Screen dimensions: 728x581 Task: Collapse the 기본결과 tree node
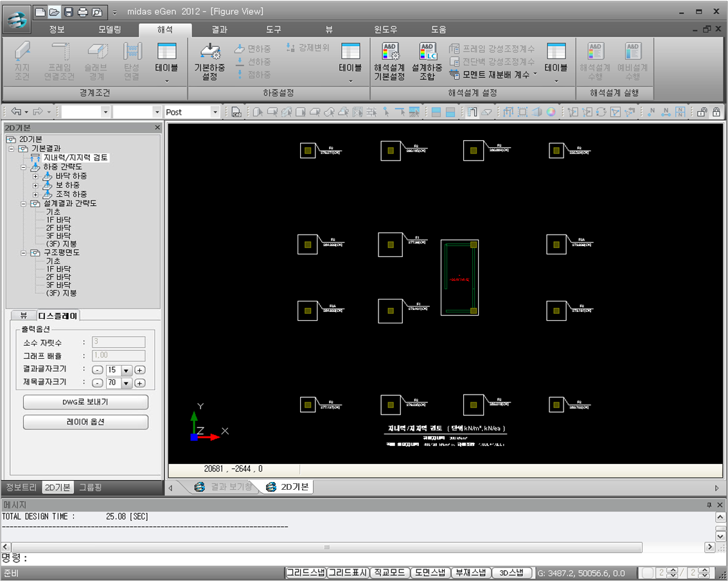click(11, 148)
